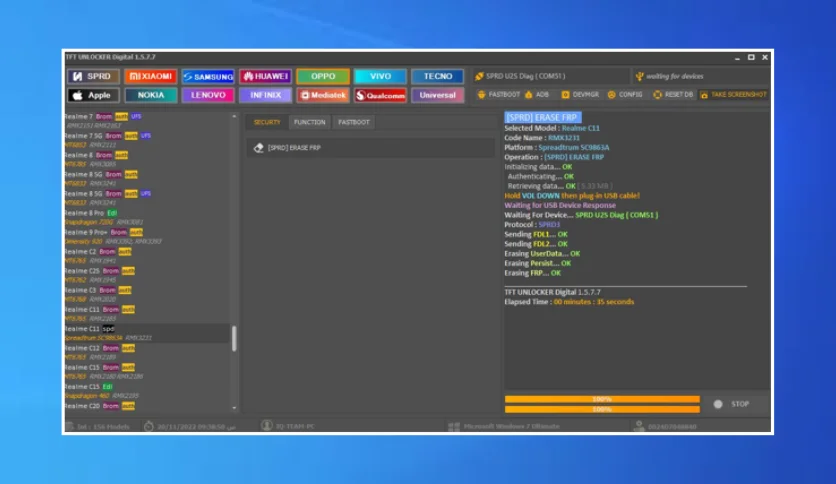Select the TECNO brand button

438,76
